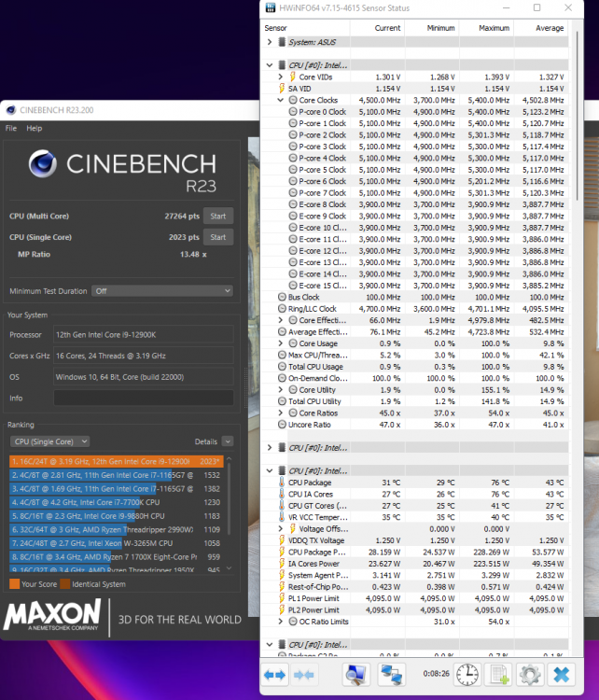Select the Intel Xeon W-3265M ranking entry
This screenshot has width=599, height=700.
point(116,543)
